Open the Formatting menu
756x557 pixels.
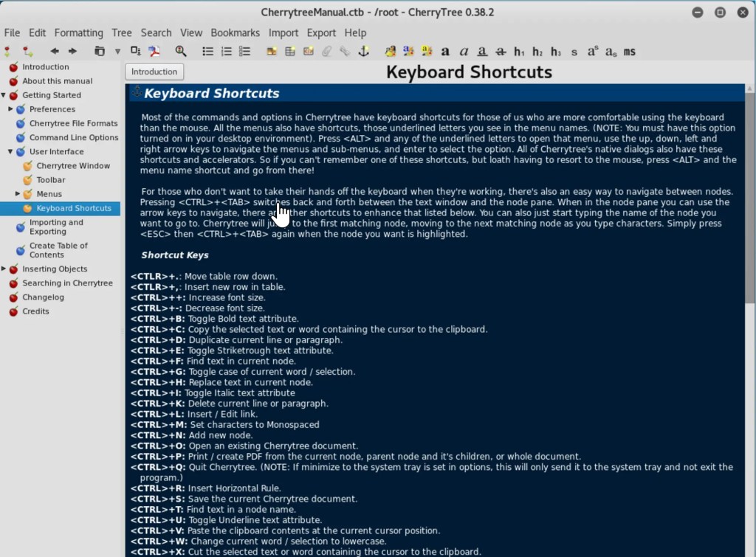[x=78, y=32]
